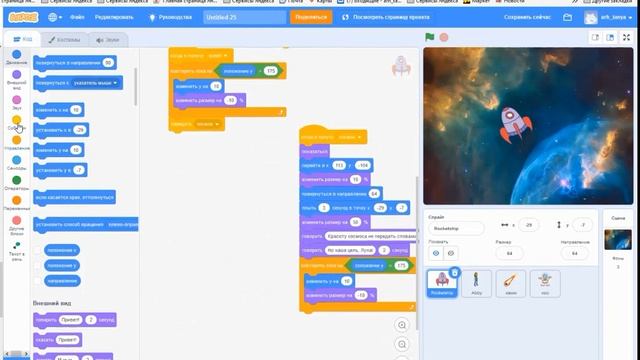Switch to the Звуки tab
Screen dimensions: 640x360
click(x=108, y=40)
